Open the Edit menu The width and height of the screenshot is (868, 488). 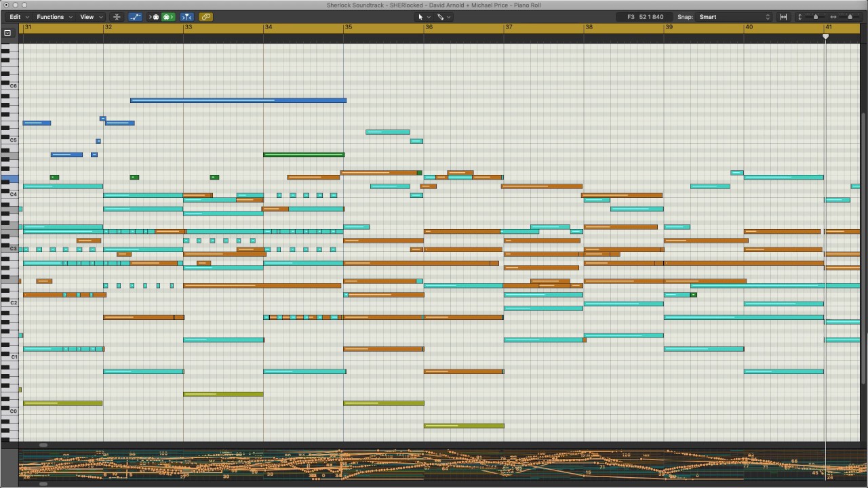tap(18, 17)
